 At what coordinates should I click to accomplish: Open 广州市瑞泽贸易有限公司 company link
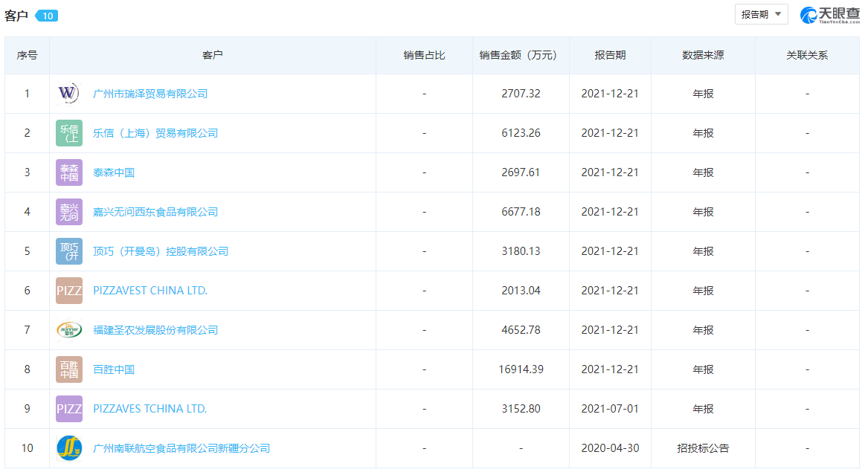click(150, 94)
